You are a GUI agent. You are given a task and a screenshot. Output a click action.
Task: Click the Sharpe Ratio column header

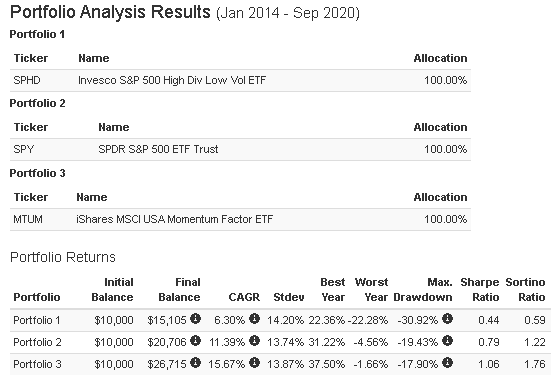point(480,289)
